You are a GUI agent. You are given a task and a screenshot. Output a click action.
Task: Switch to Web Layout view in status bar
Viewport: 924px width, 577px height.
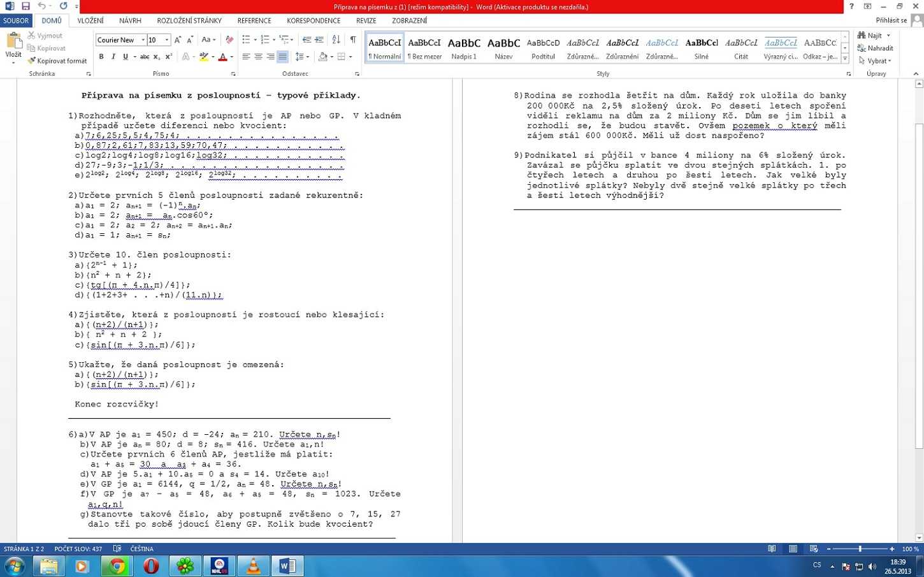click(x=814, y=549)
